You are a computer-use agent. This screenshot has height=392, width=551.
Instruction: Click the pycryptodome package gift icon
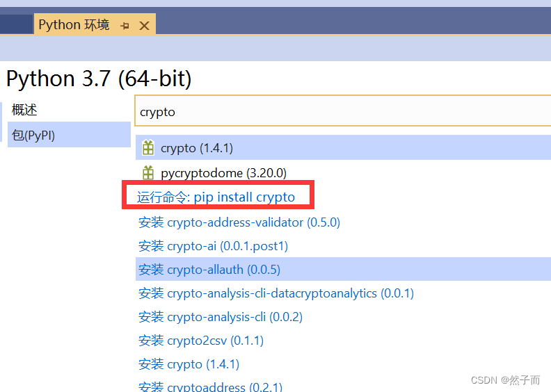pos(147,172)
